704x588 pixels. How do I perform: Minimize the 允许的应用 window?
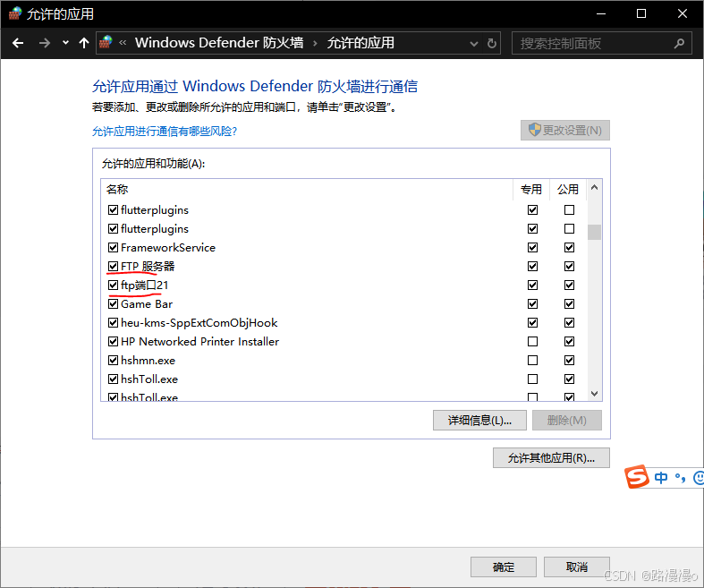pyautogui.click(x=601, y=14)
